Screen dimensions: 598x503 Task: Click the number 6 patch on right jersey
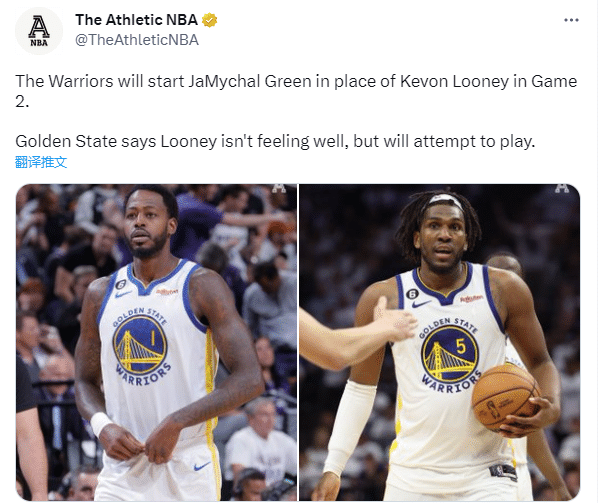coord(412,294)
